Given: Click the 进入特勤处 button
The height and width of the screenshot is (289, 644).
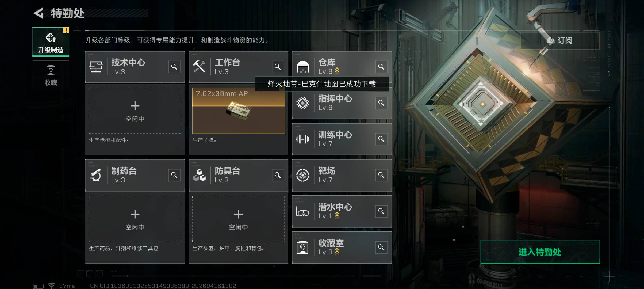Looking at the screenshot, I should pos(540,252).
